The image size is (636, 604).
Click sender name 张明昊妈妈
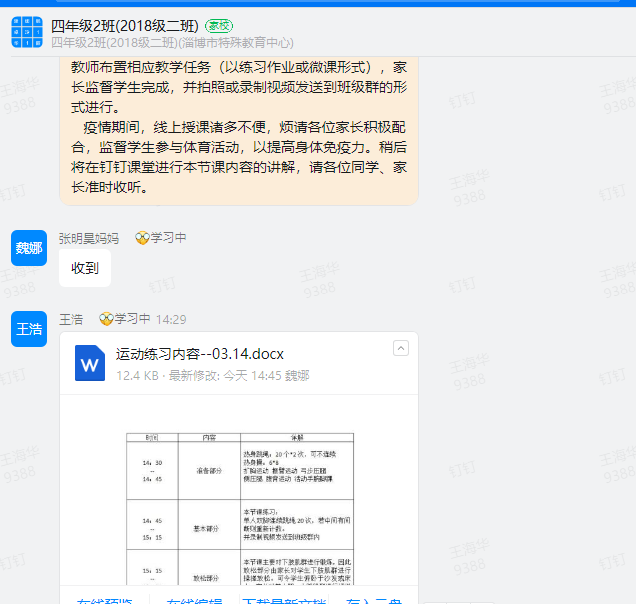89,239
